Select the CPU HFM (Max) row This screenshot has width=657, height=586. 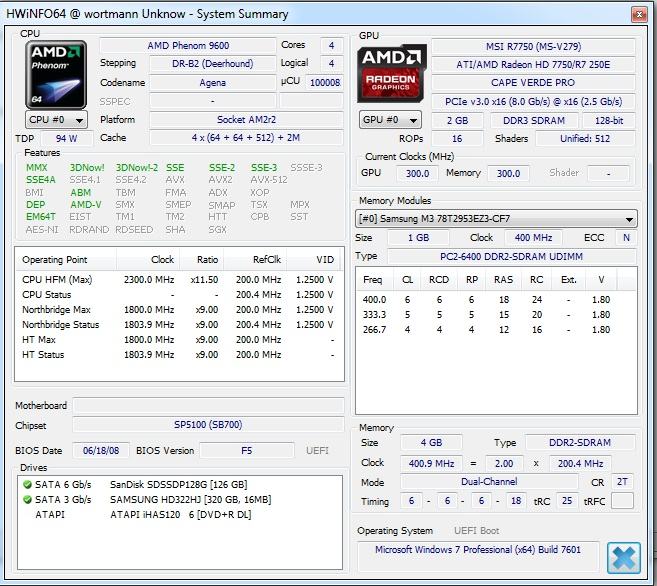click(178, 280)
